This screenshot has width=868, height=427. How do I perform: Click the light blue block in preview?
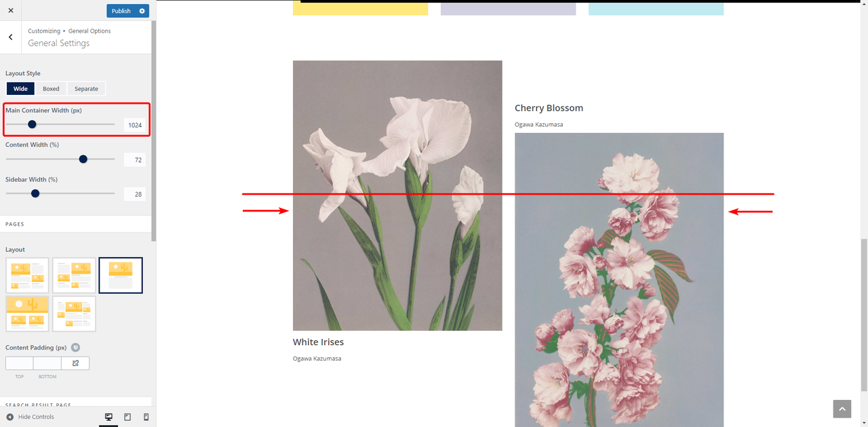pyautogui.click(x=656, y=7)
